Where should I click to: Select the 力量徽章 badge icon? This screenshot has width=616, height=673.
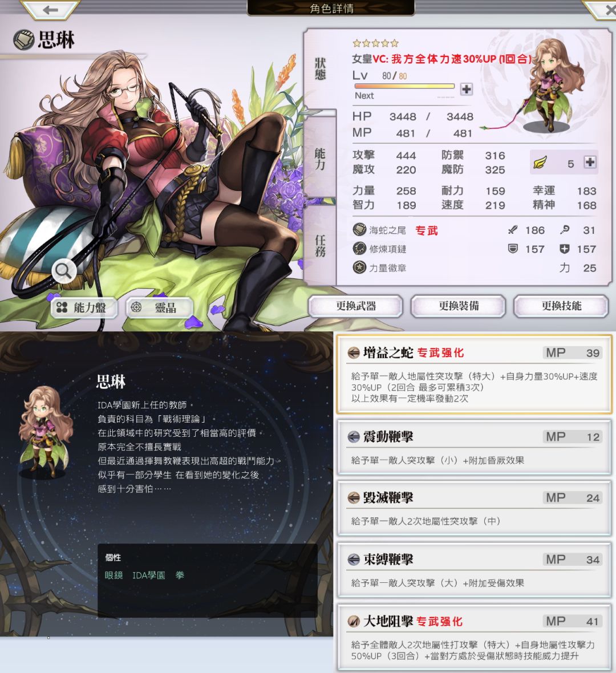coord(359,267)
